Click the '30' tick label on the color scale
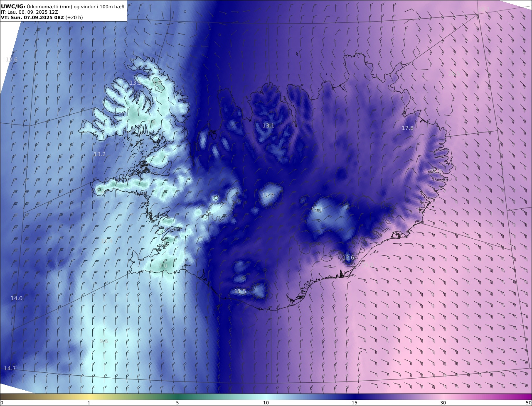Image resolution: width=532 pixels, height=406 pixels. pos(443,403)
